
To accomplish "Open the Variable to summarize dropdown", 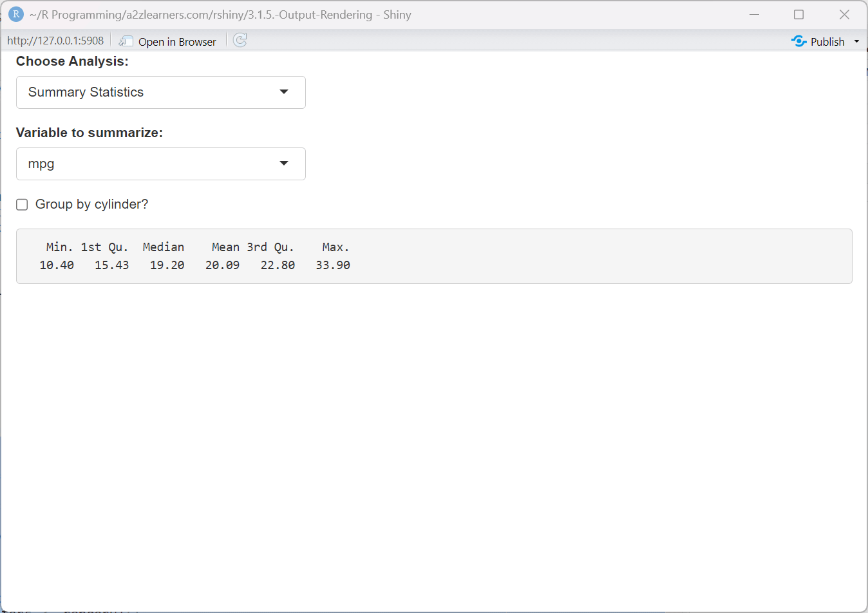I will pyautogui.click(x=160, y=164).
